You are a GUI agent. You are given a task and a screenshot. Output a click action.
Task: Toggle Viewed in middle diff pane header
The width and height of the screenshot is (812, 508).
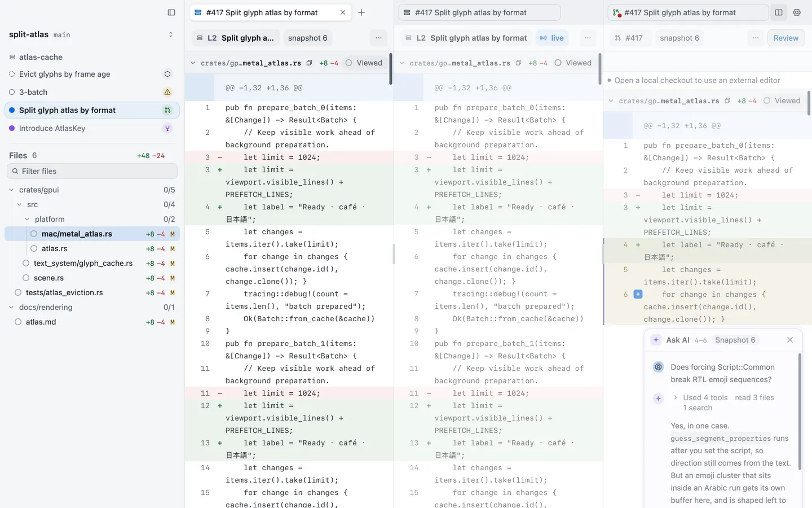pyautogui.click(x=573, y=63)
